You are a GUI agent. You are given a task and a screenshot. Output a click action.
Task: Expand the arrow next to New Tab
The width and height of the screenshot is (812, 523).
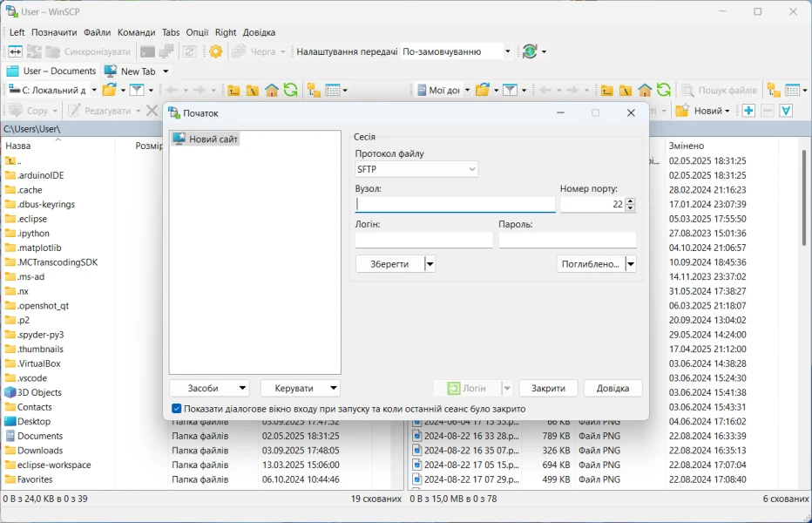pos(166,71)
